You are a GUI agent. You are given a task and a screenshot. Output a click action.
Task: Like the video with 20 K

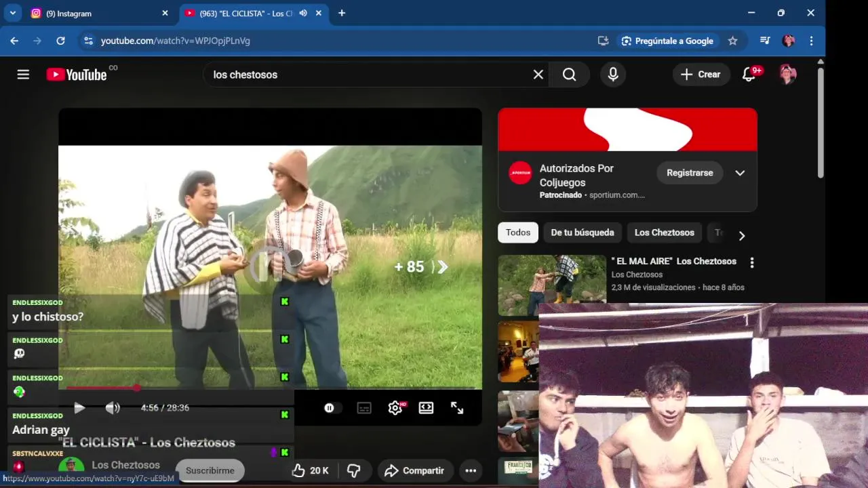coord(310,470)
